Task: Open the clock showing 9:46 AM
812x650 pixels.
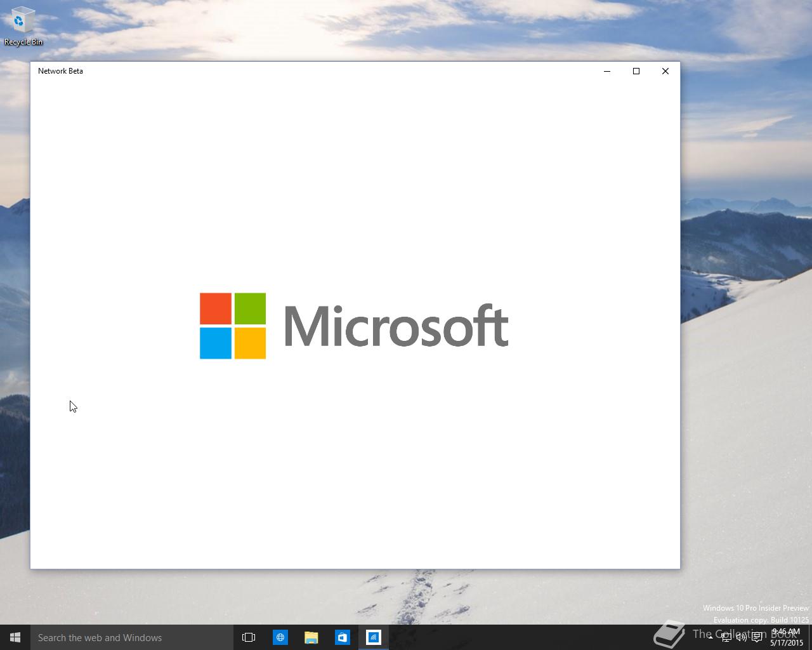Action: click(x=787, y=637)
